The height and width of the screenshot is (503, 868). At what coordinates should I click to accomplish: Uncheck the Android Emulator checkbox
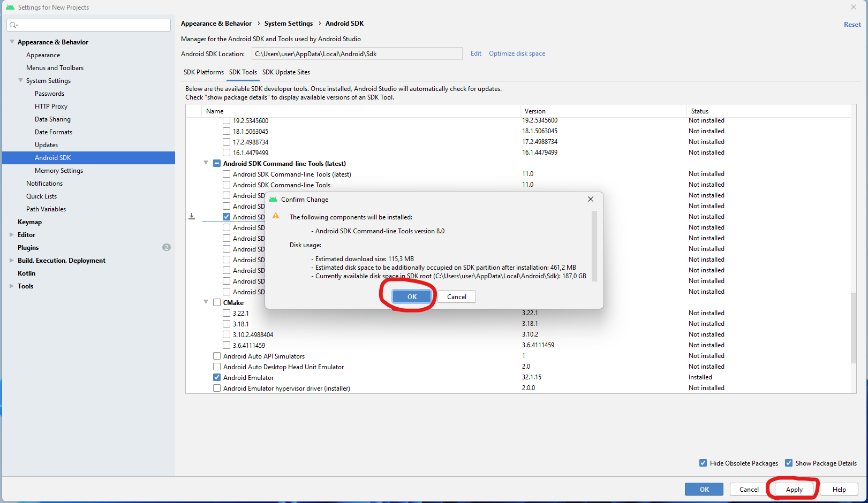tap(217, 377)
